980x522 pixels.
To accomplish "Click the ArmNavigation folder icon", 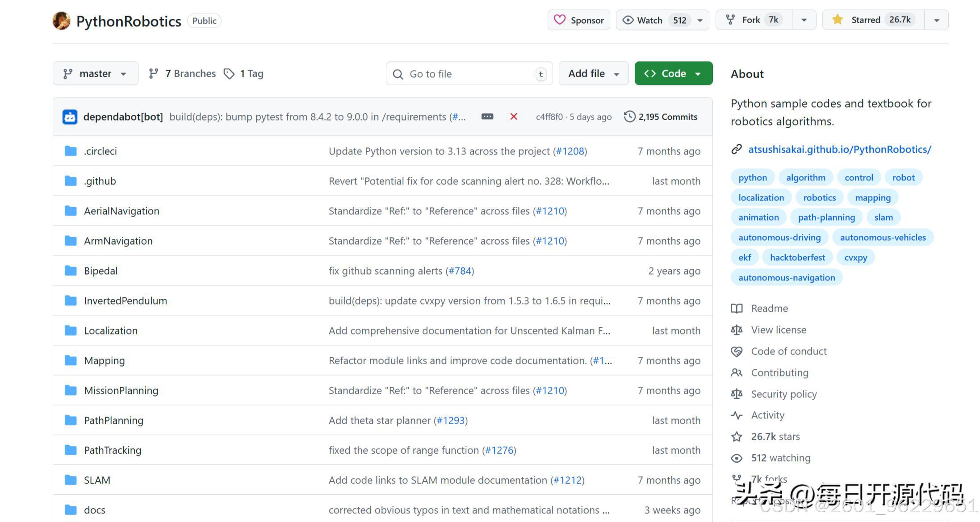I will click(x=71, y=241).
